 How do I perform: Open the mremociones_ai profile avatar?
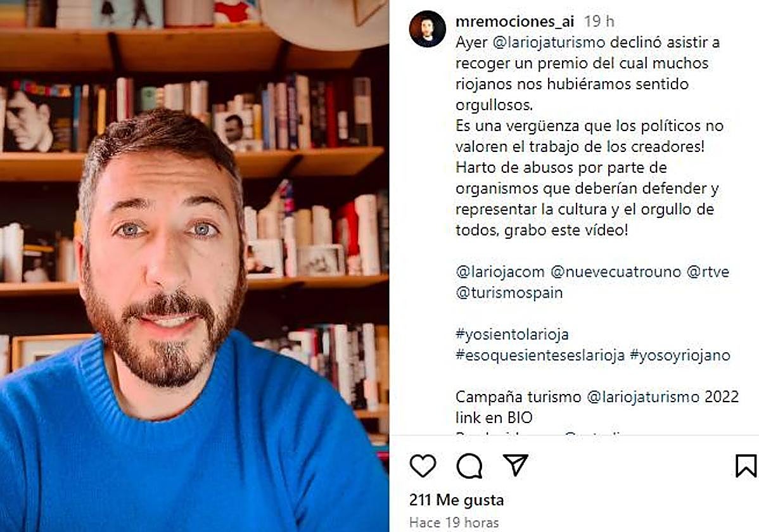[428, 29]
